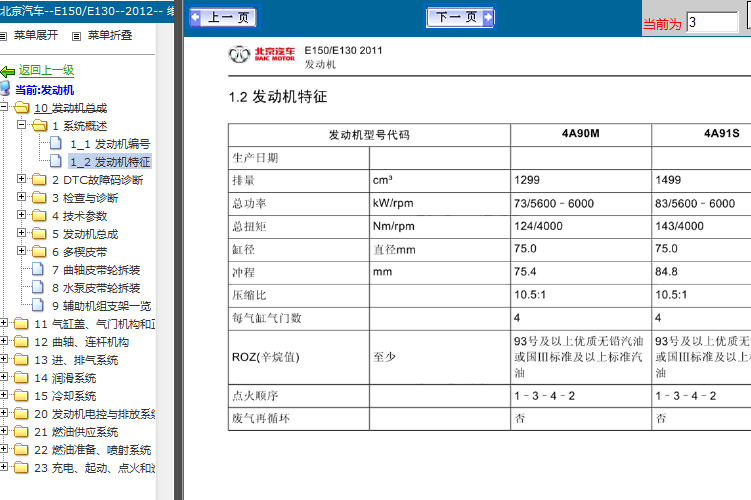Click folder icon for 21 燃油供应系统

pos(22,432)
